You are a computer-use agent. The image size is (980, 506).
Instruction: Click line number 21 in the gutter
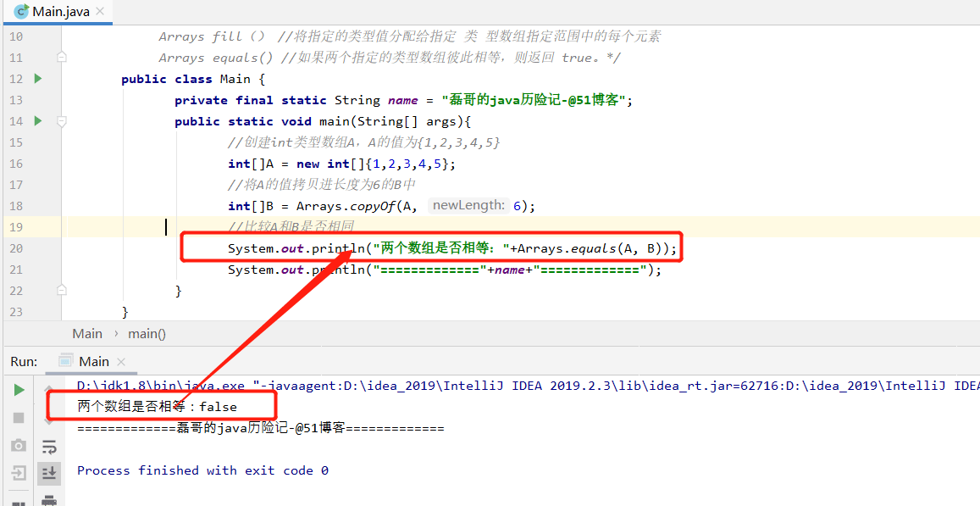tap(15, 270)
